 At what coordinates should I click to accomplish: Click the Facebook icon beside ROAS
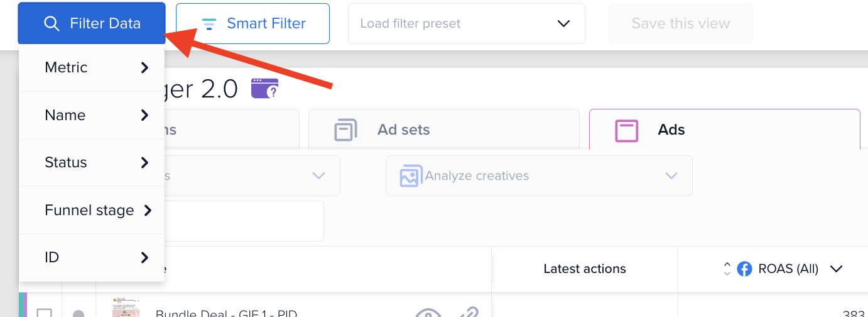pos(744,269)
